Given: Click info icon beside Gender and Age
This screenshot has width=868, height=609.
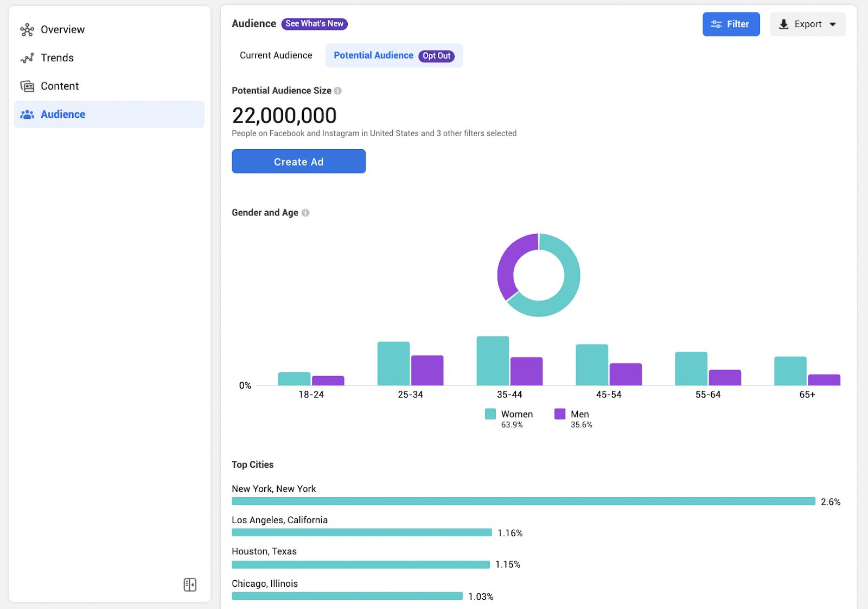Looking at the screenshot, I should pos(305,213).
